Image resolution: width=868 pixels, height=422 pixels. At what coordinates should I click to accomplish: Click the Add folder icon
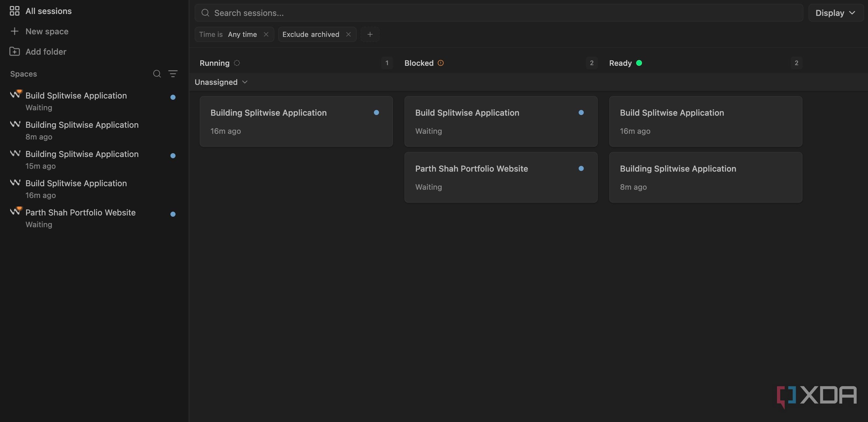(x=15, y=51)
